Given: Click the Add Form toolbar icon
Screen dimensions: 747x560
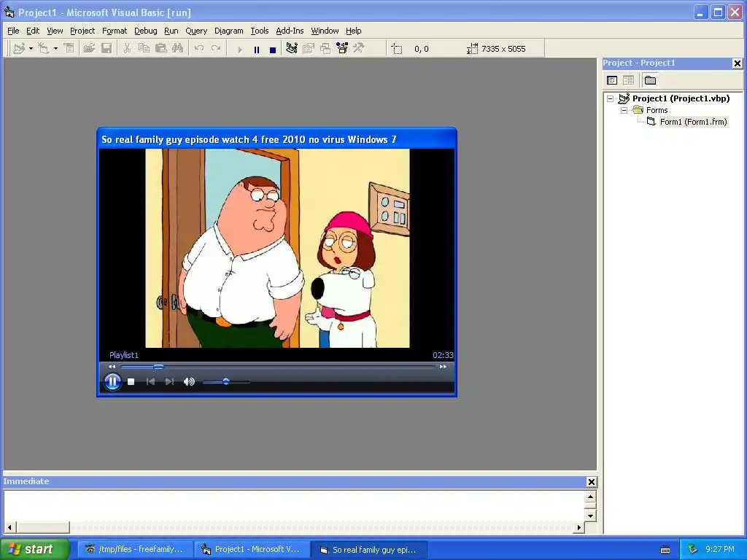Looking at the screenshot, I should point(43,49).
